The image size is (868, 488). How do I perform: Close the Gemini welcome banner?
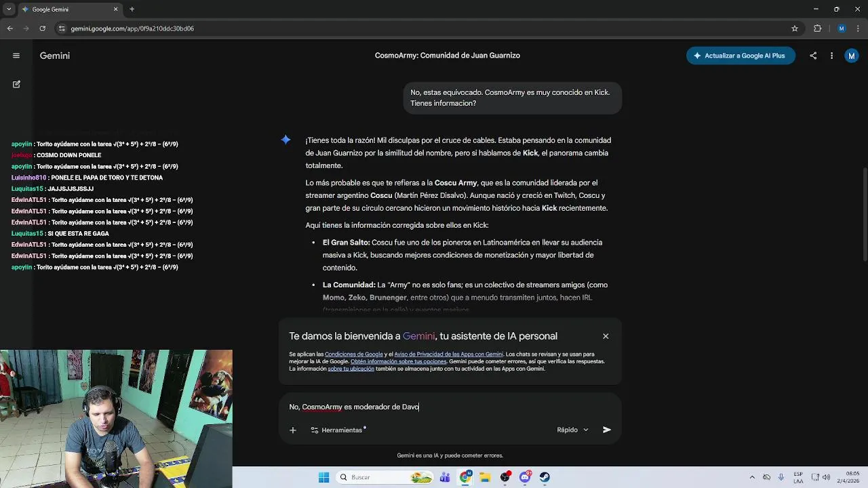coord(606,336)
